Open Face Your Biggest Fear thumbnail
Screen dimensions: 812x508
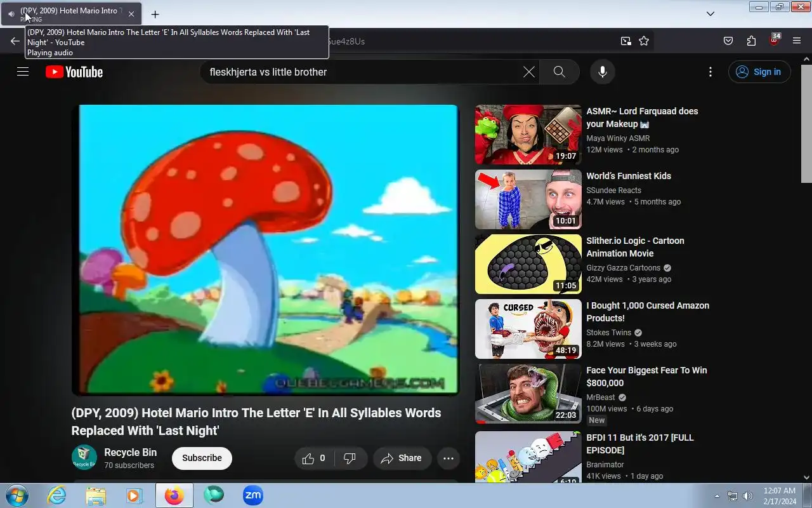pyautogui.click(x=528, y=394)
